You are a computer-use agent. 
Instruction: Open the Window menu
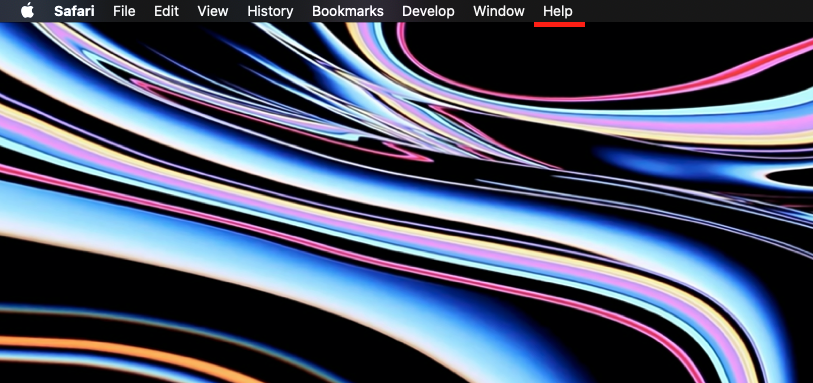[499, 11]
